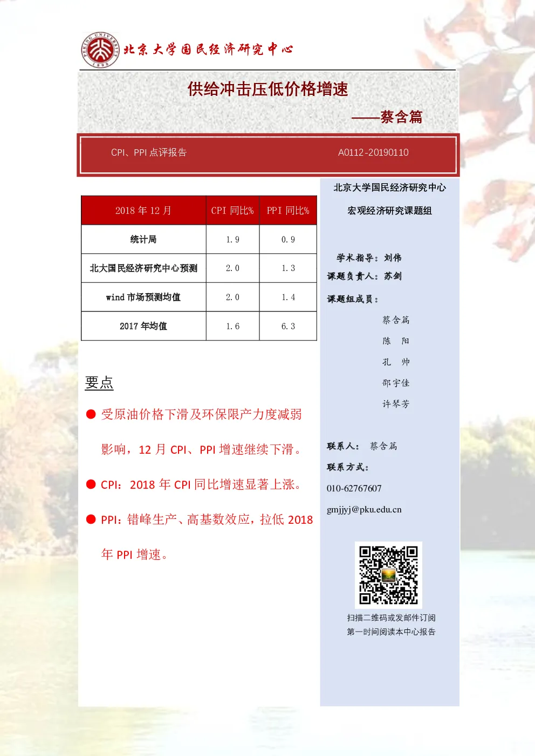Click the text 宏观经济研究课题组
535x756 pixels.
(389, 211)
